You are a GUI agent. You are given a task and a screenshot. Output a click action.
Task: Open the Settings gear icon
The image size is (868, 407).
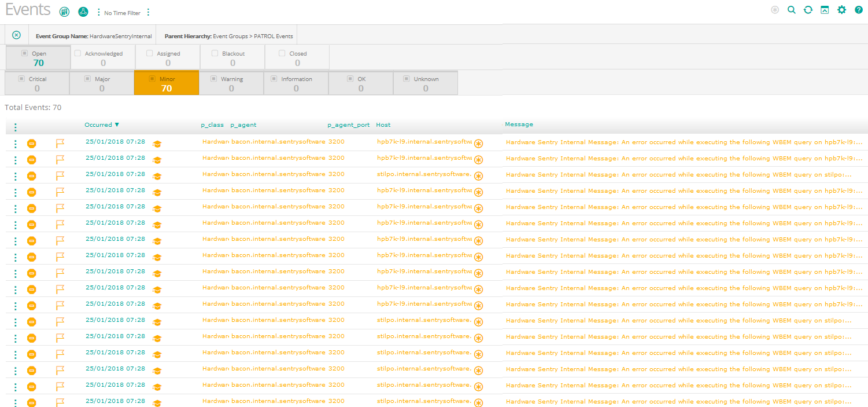pyautogui.click(x=841, y=10)
